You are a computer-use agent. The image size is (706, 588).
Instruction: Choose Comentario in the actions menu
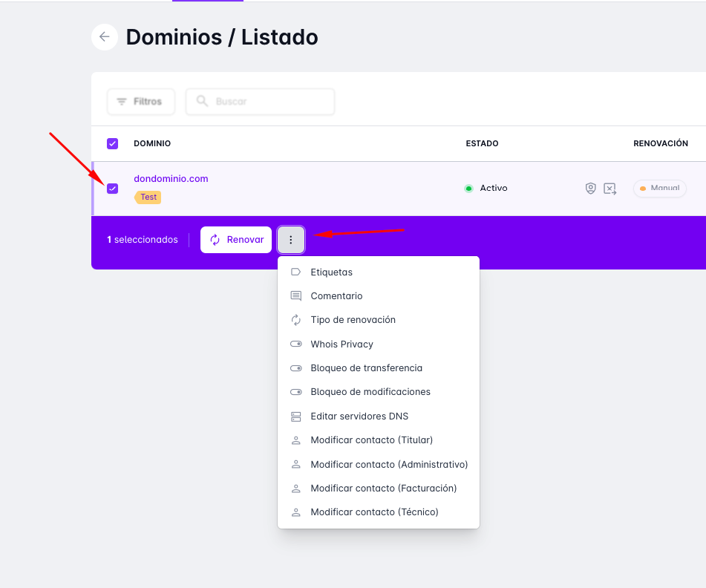[x=336, y=296]
